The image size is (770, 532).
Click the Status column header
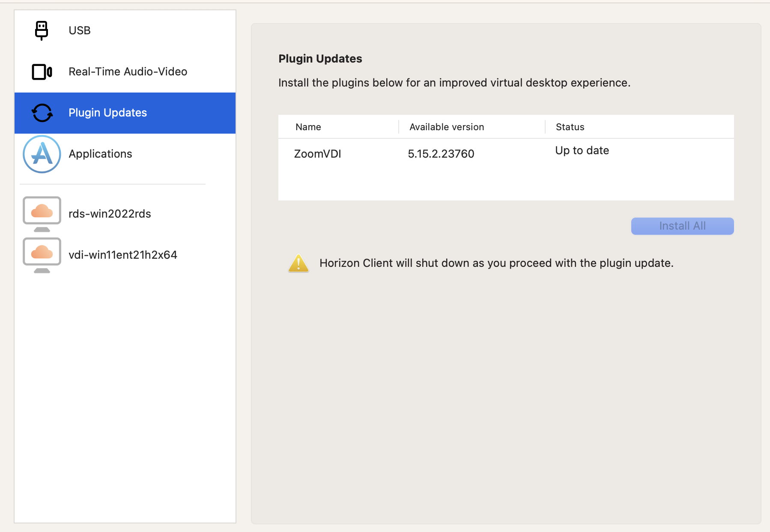point(570,127)
